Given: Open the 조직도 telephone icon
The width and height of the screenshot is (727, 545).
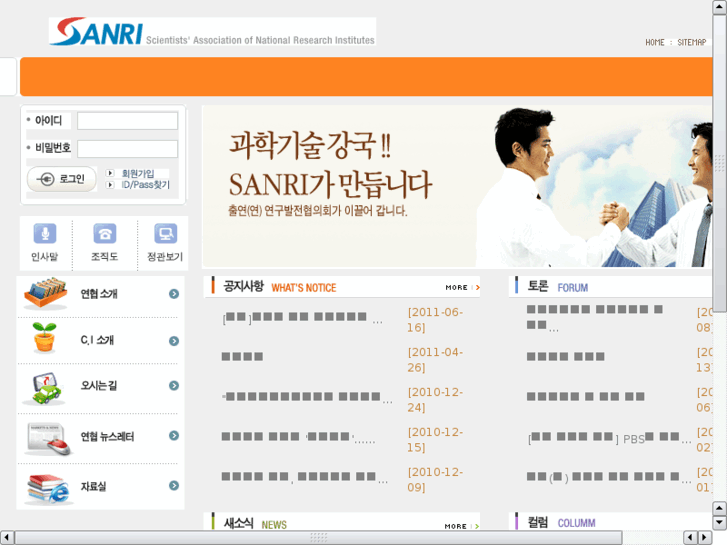Looking at the screenshot, I should click(x=105, y=233).
